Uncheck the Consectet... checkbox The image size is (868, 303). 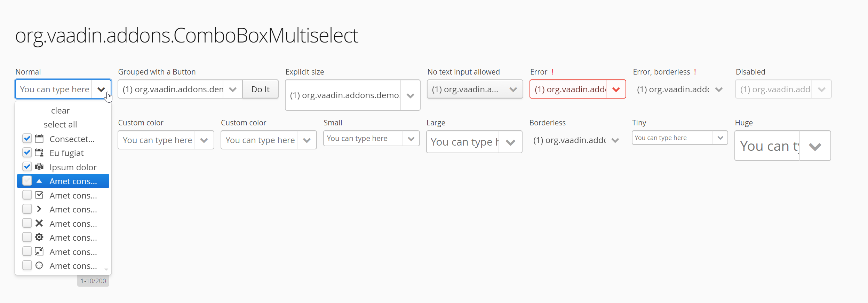(x=27, y=139)
